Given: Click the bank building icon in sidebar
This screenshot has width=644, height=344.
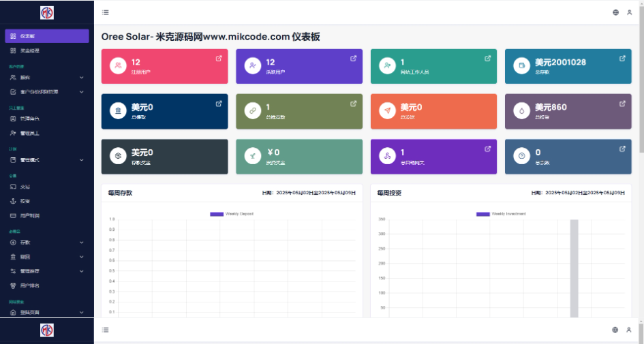Looking at the screenshot, I should 13,257.
